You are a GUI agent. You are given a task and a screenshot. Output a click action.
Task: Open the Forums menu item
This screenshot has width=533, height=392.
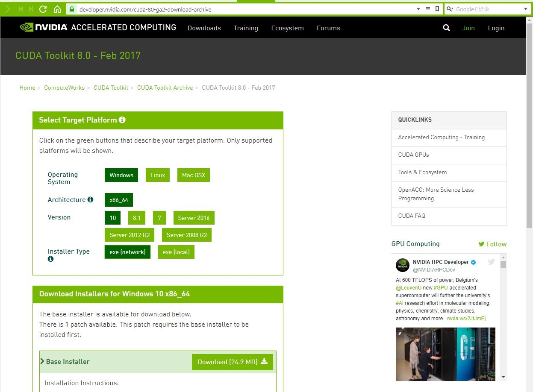328,28
